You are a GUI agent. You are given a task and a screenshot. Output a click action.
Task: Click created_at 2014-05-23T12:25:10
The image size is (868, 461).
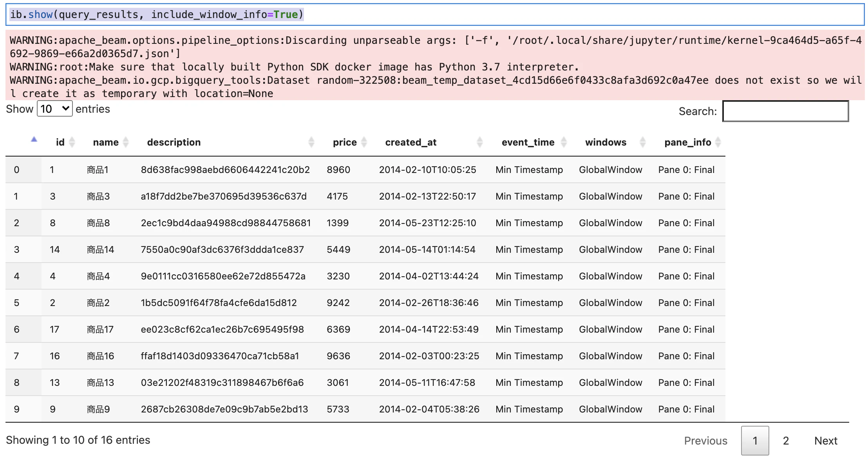[x=427, y=223]
